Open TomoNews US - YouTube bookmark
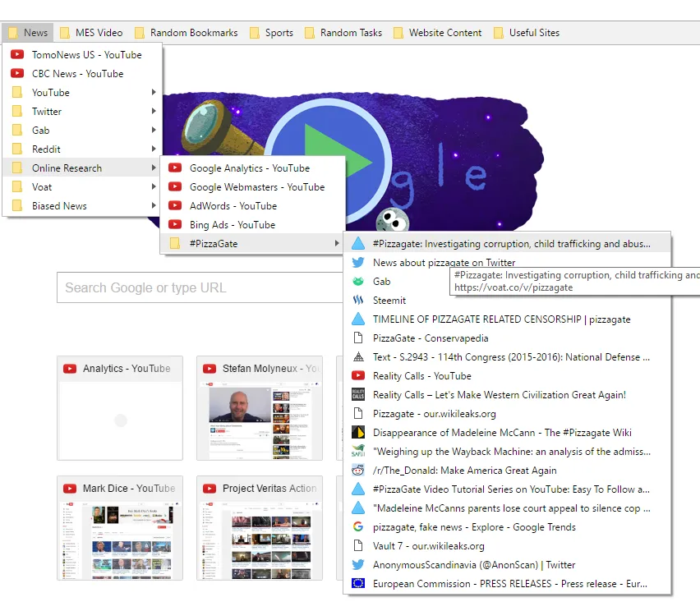 click(x=83, y=54)
